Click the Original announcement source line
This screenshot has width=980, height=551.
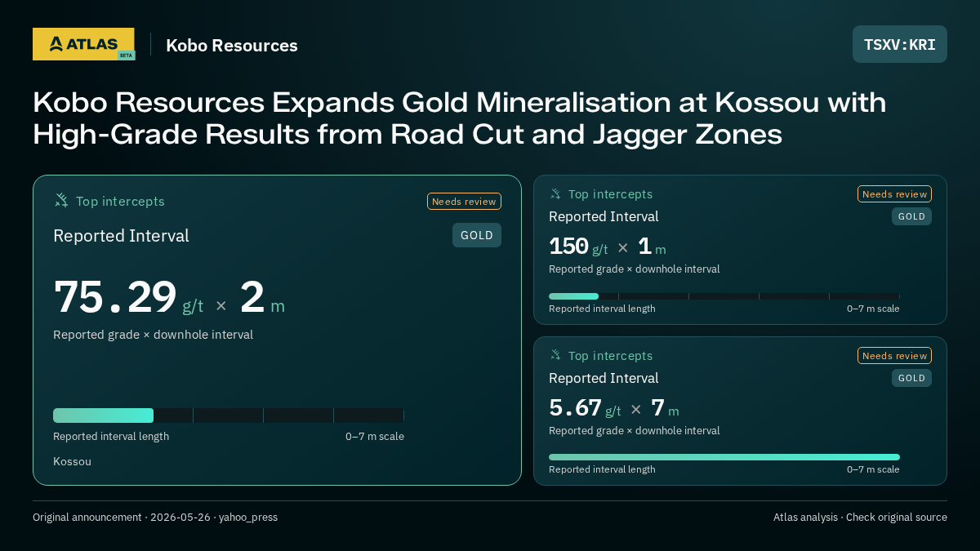click(155, 518)
